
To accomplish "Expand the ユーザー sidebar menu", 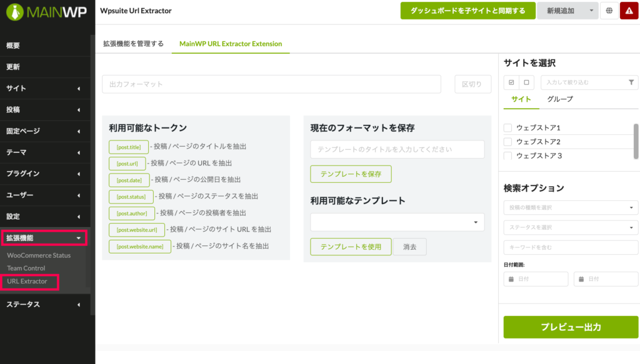I will point(45,195).
